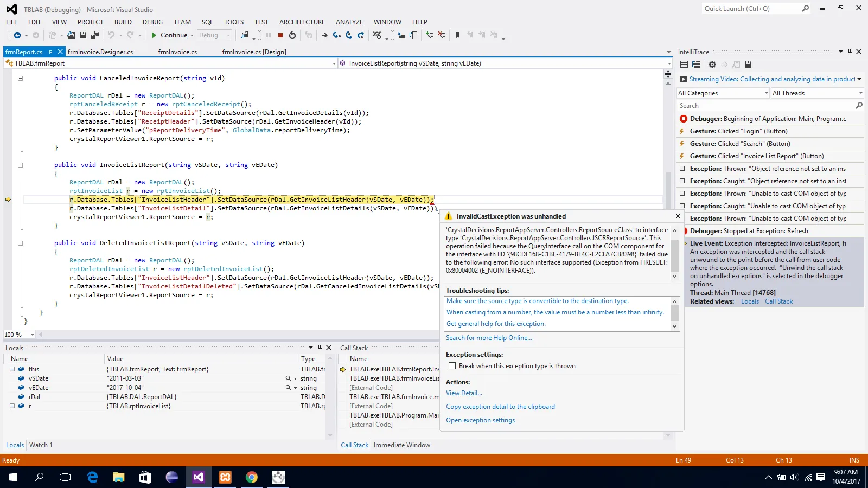868x488 pixels.
Task: Collapse the InvoiceListReport method outline
Action: [20, 165]
